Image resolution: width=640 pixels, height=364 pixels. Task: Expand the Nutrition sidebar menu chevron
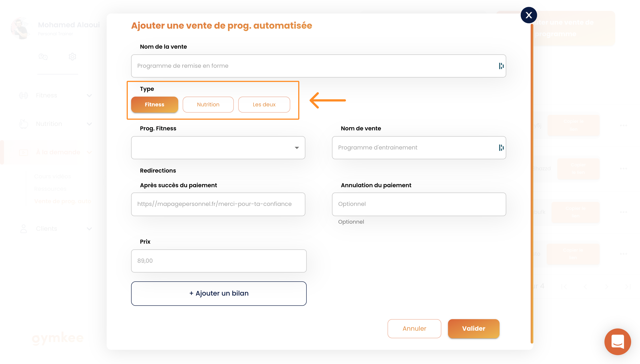tap(89, 124)
